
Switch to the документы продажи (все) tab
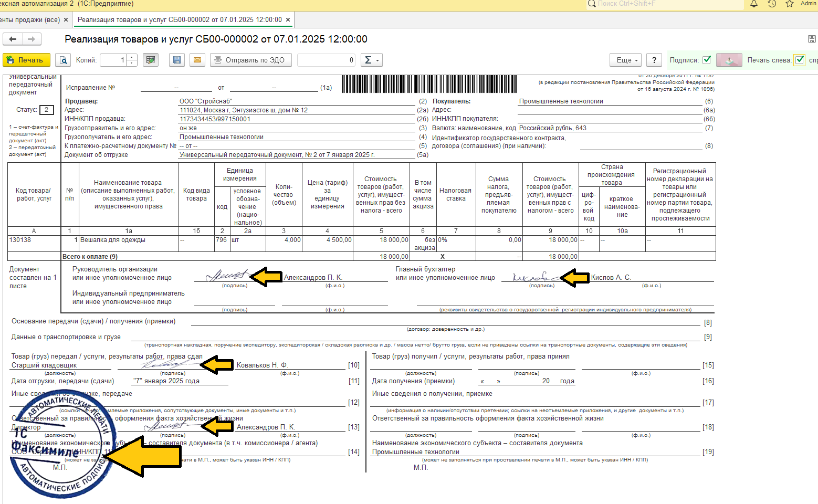coord(30,20)
